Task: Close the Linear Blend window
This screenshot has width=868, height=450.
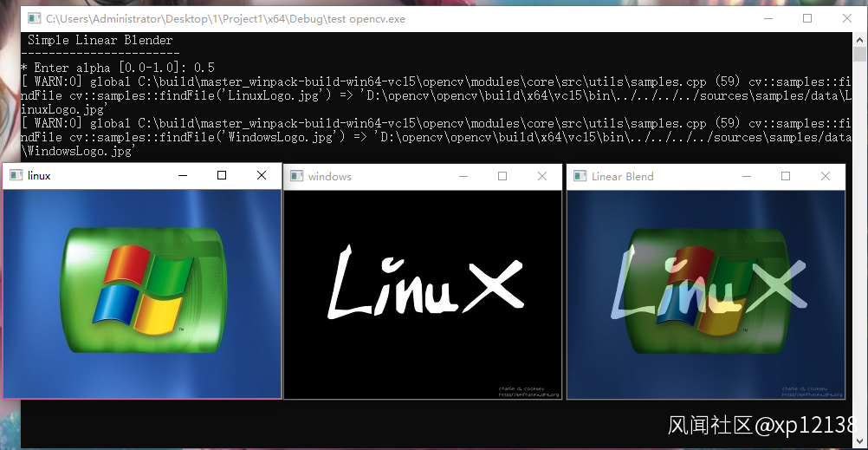Action: pyautogui.click(x=825, y=176)
